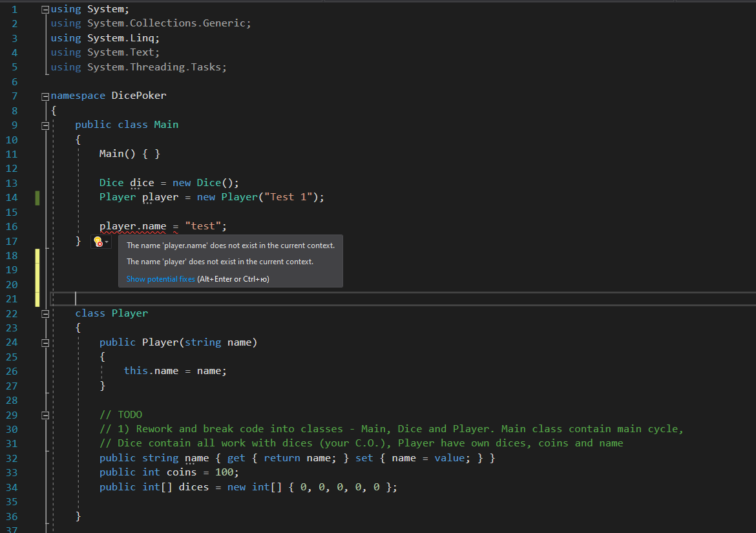
Task: Click line number 32 in the gutter
Action: point(12,458)
